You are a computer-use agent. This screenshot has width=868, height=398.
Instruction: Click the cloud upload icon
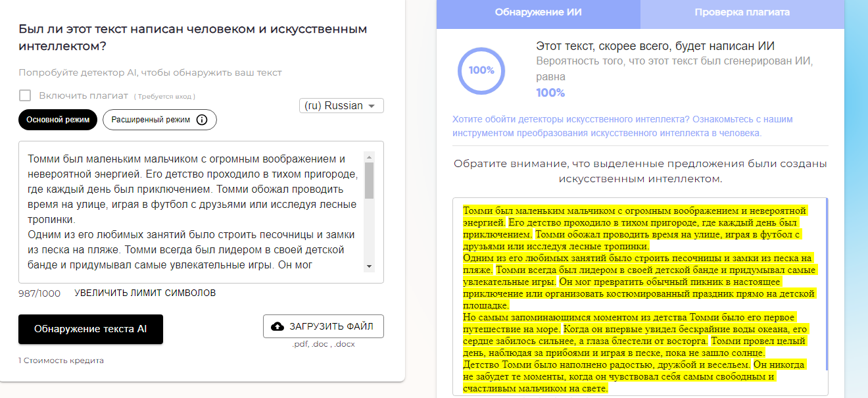277,326
